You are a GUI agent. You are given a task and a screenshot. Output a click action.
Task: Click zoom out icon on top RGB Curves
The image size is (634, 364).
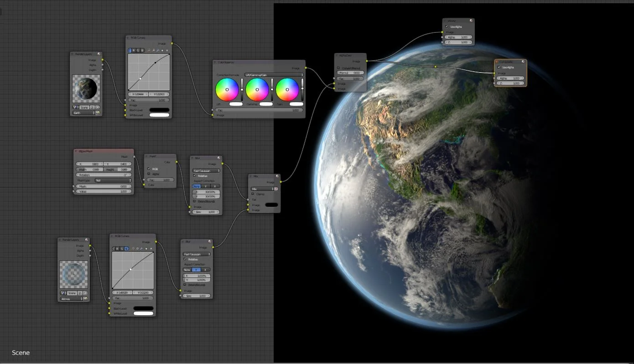point(154,50)
